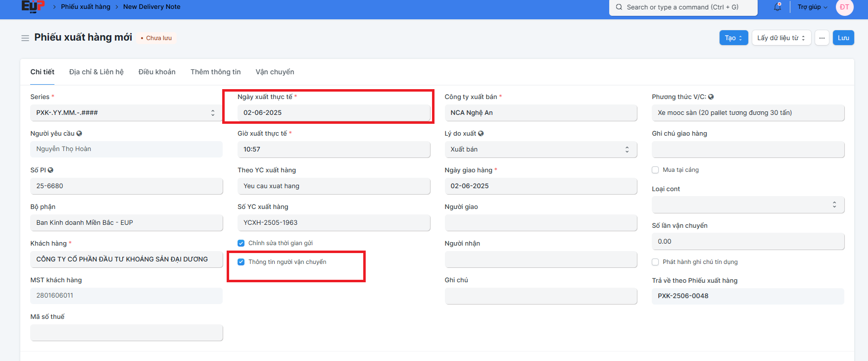
Task: Click globe icon beside Lý do xuất
Action: tap(481, 134)
